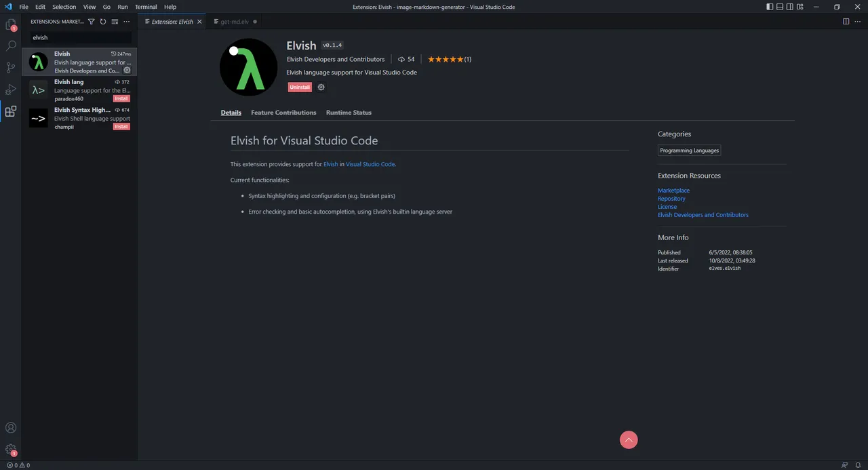868x470 pixels.
Task: Toggle the primary side bar visibility
Action: [770, 7]
